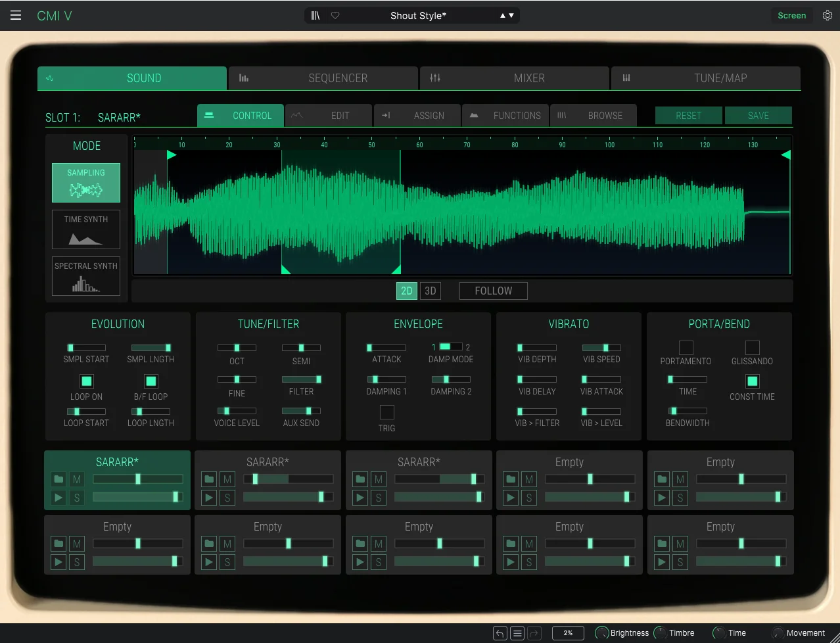The width and height of the screenshot is (840, 643).
Task: Toggle the Screen view button
Action: 791,15
